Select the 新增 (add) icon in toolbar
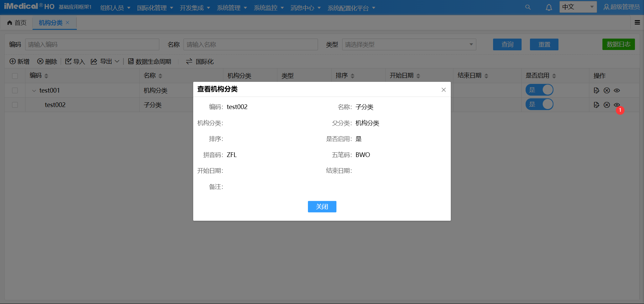 click(x=12, y=61)
